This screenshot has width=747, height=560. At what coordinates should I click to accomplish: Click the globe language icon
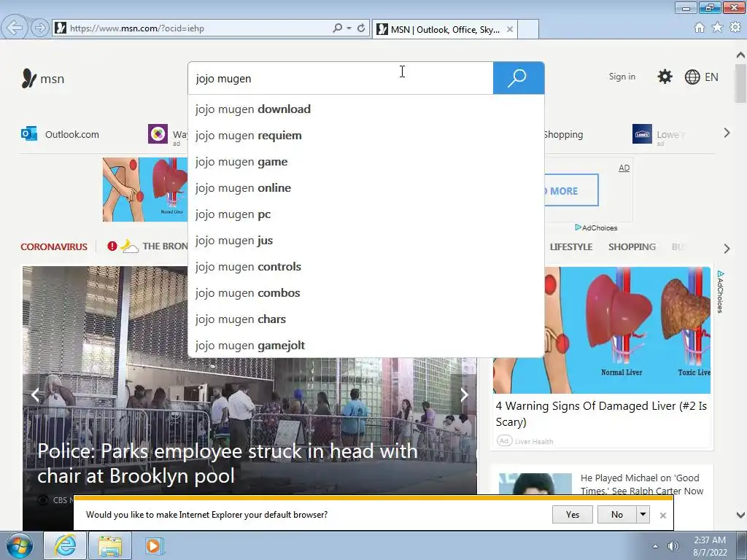click(692, 77)
